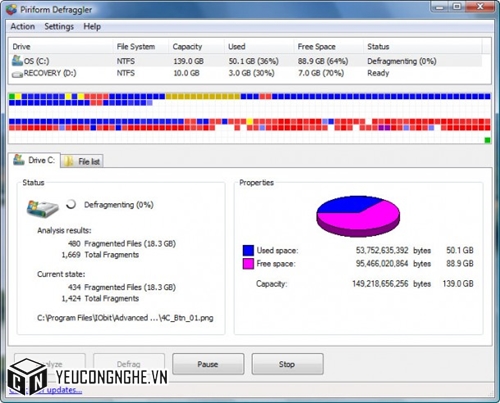Viewport: 500px width, 403px height.
Task: Click the Piriform Defraggler title bar icon
Action: pos(11,10)
